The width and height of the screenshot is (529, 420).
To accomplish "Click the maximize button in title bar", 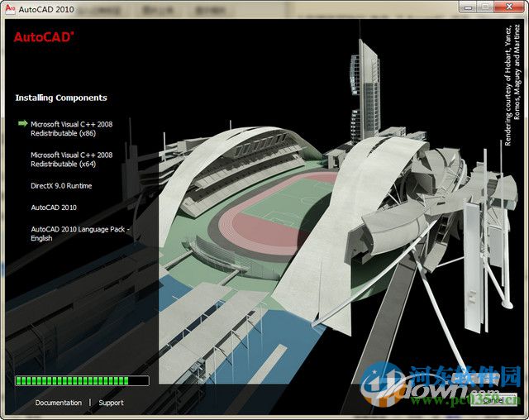I will [x=486, y=7].
